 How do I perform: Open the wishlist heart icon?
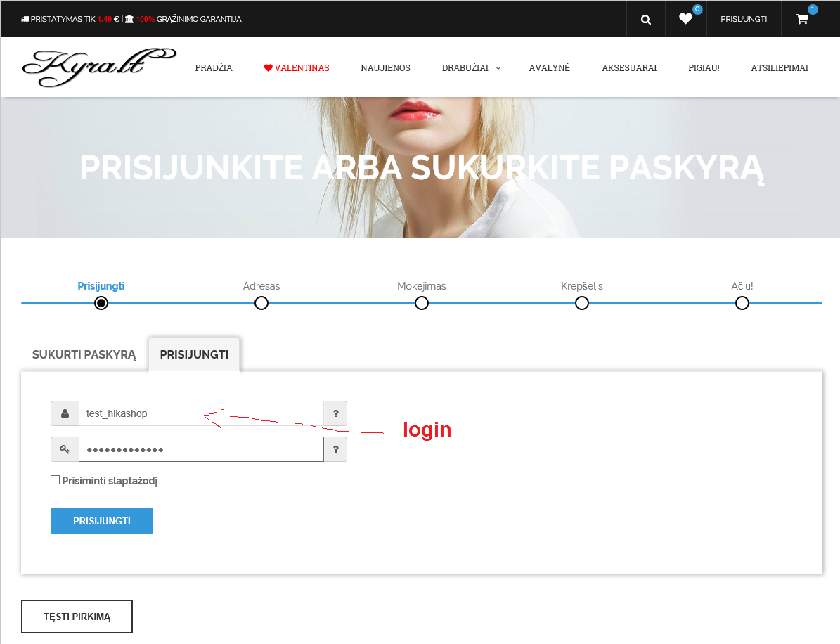pyautogui.click(x=685, y=19)
